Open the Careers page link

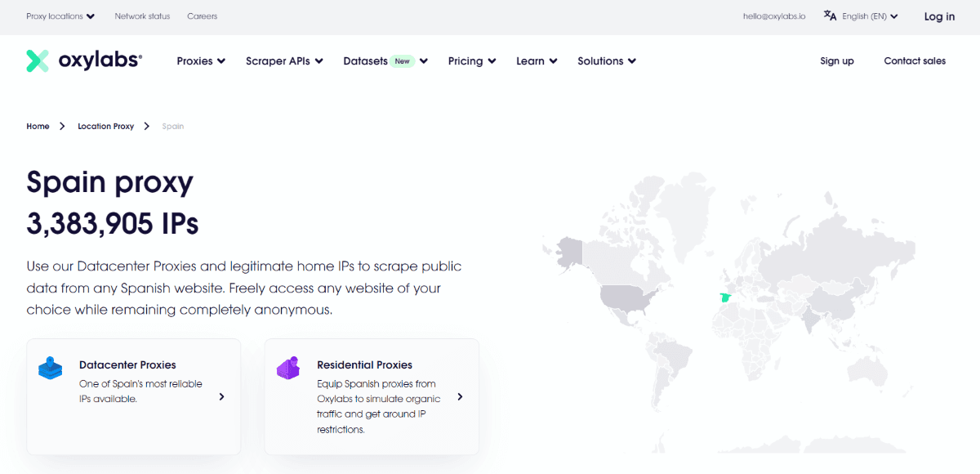pos(202,16)
